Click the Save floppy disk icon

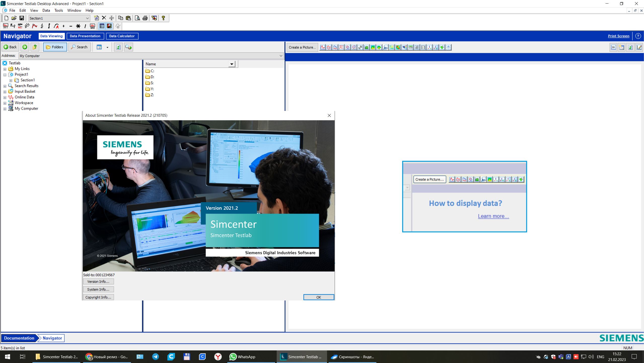click(22, 18)
